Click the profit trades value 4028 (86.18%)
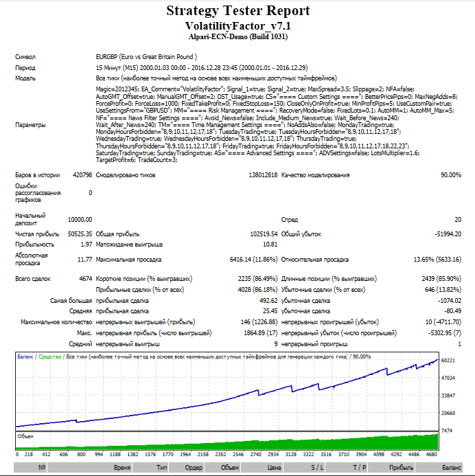This screenshot has height=476, width=475. point(257,290)
